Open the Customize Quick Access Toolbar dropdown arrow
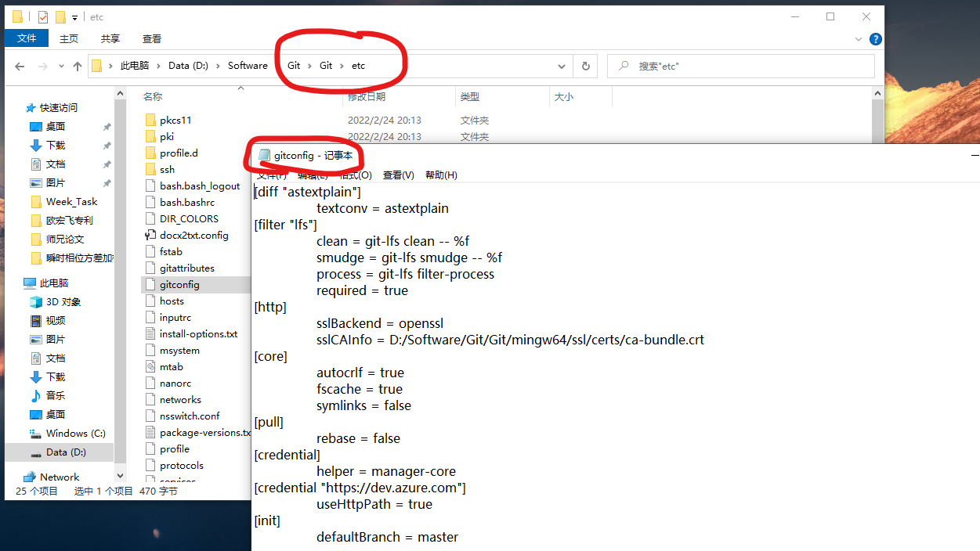The image size is (980, 551). (x=74, y=17)
